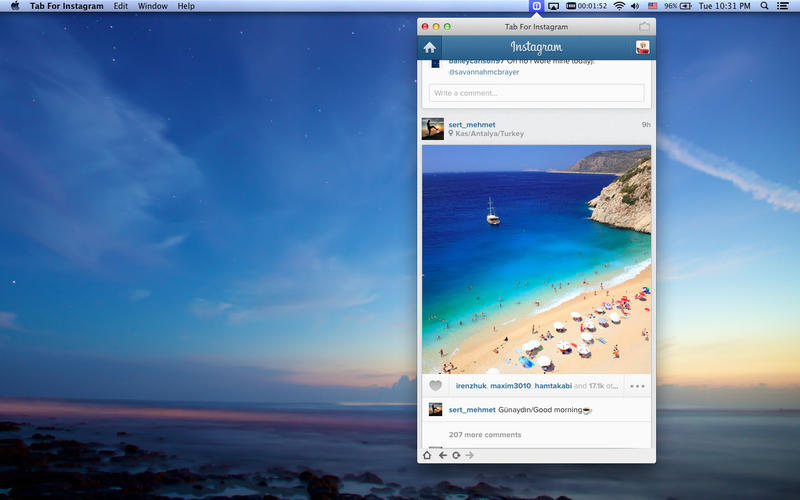Click the bottom toolbar home icon

(427, 455)
